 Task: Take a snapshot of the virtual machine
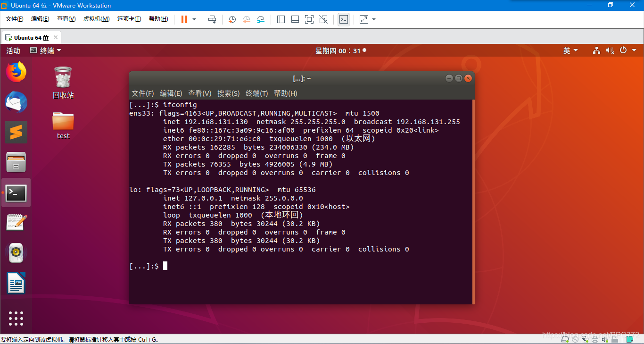pyautogui.click(x=232, y=19)
